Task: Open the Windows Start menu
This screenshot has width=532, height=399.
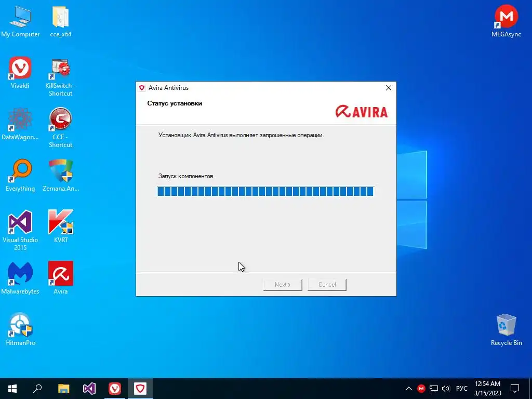Action: point(12,389)
